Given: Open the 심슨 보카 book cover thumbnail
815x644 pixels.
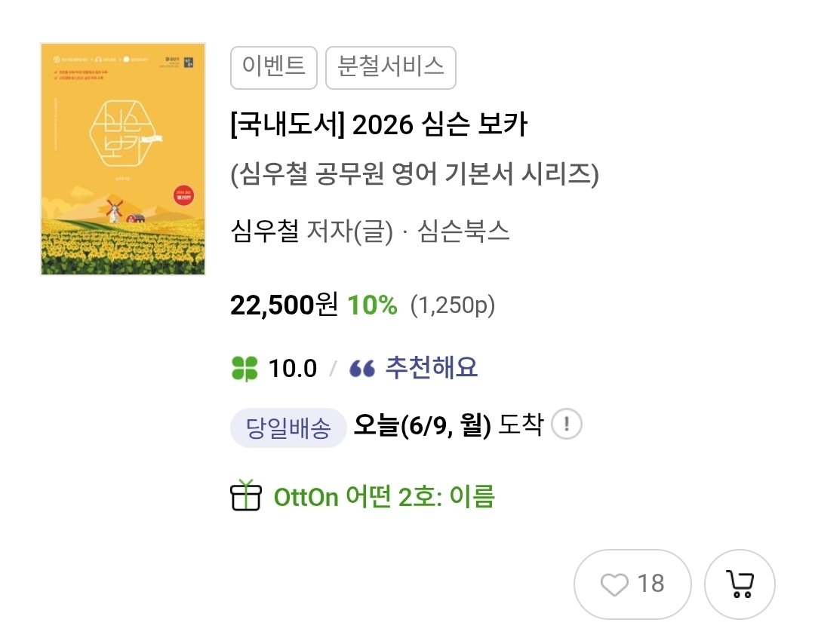Looking at the screenshot, I should (123, 159).
